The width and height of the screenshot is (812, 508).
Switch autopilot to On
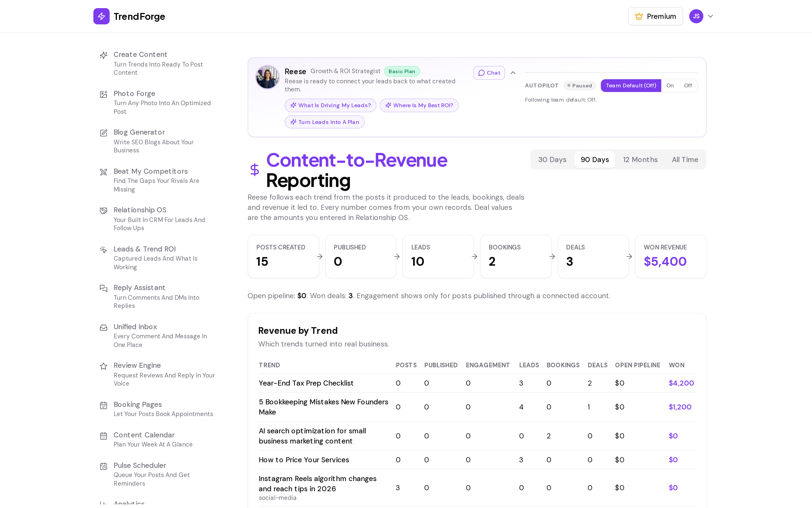pyautogui.click(x=670, y=86)
